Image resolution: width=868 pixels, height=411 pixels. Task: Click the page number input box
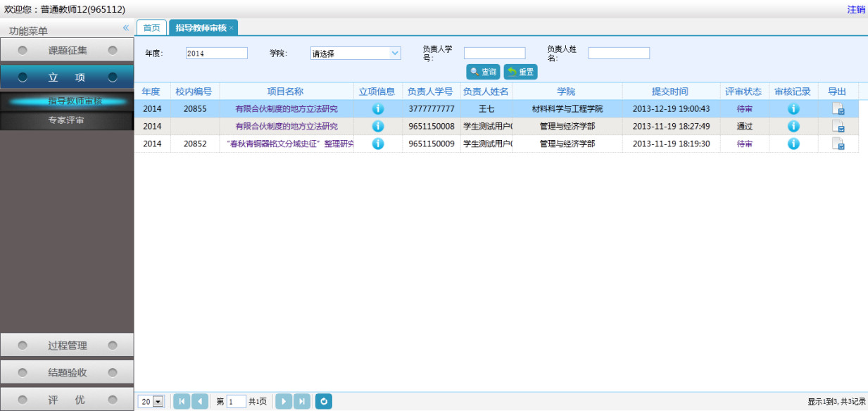(x=237, y=401)
